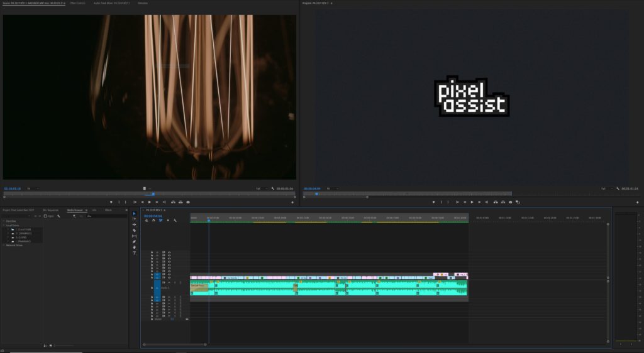The width and height of the screenshot is (644, 353).
Task: Select the Slip tool
Action: [x=135, y=236]
